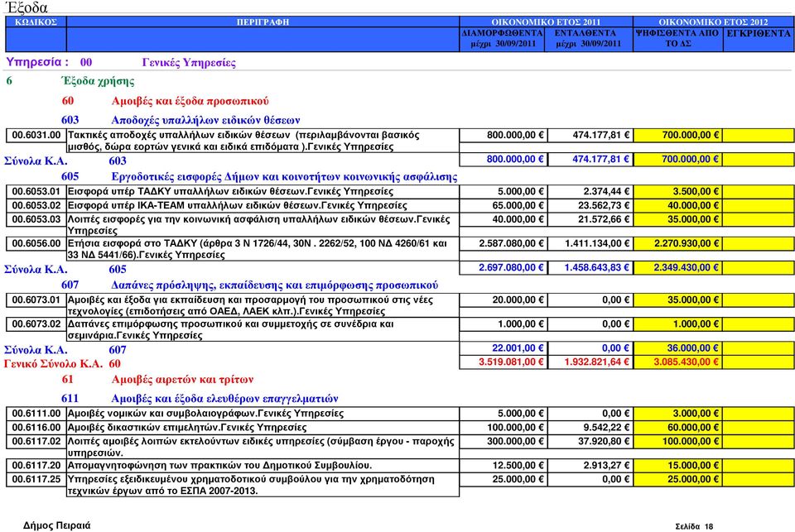Click the ΚΩΔΙΚΟΣ column header
Screen dimensions: 795x532
(36, 22)
